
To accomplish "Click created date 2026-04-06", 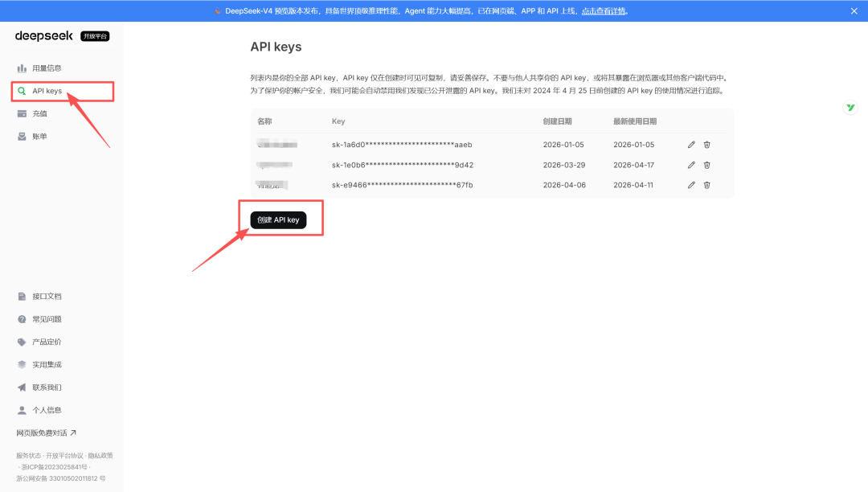I will point(564,185).
